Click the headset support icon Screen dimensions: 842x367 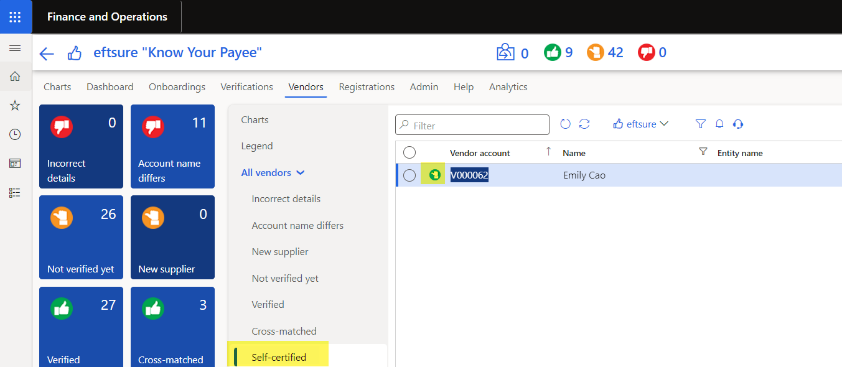click(x=738, y=124)
